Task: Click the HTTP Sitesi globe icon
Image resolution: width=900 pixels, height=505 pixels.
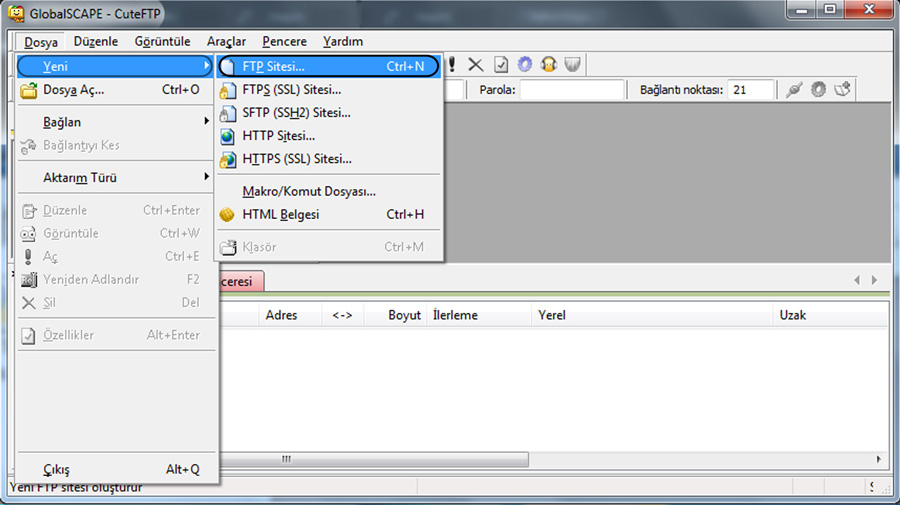Action: coord(228,137)
